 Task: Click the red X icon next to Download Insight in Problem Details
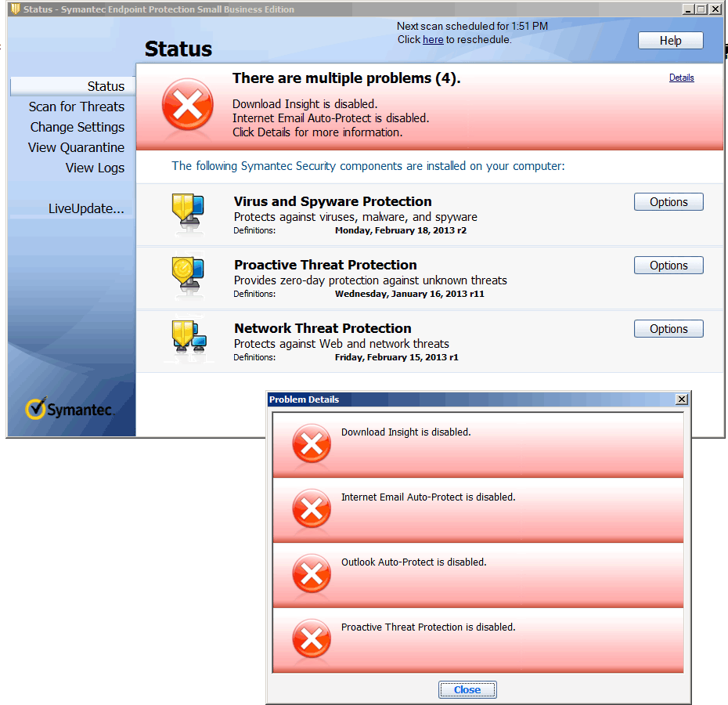[312, 444]
